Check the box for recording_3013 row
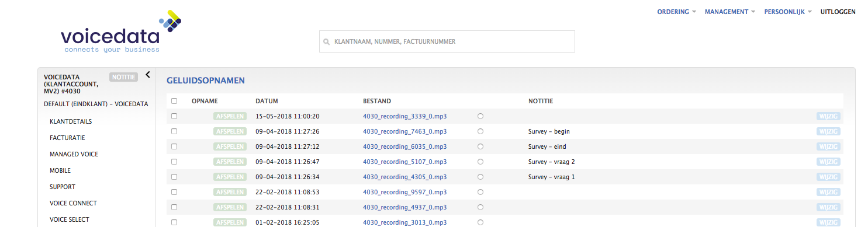This screenshot has width=868, height=227. [x=174, y=222]
